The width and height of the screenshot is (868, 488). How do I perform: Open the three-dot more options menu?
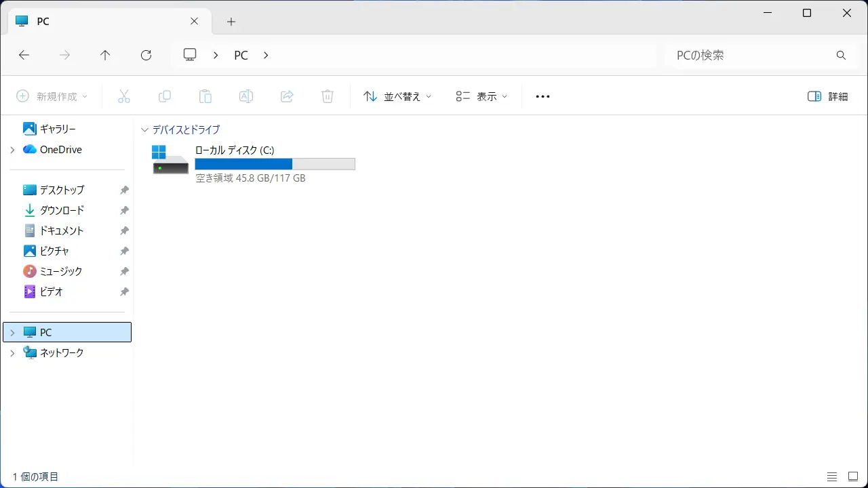542,96
